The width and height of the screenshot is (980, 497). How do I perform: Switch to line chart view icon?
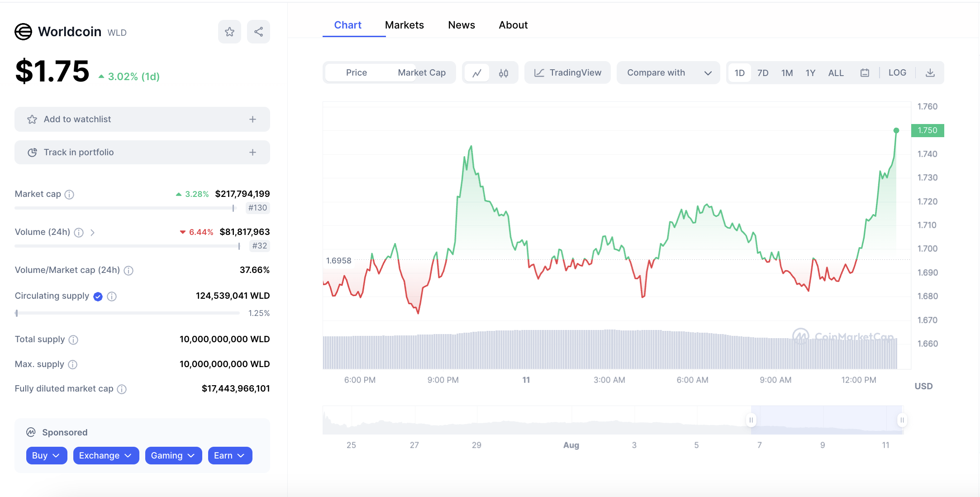tap(477, 73)
